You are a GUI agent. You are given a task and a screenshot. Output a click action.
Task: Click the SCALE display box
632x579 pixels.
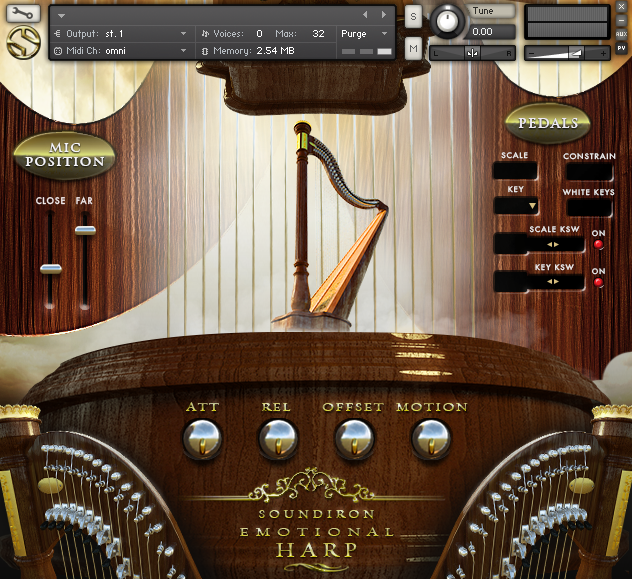tap(515, 171)
